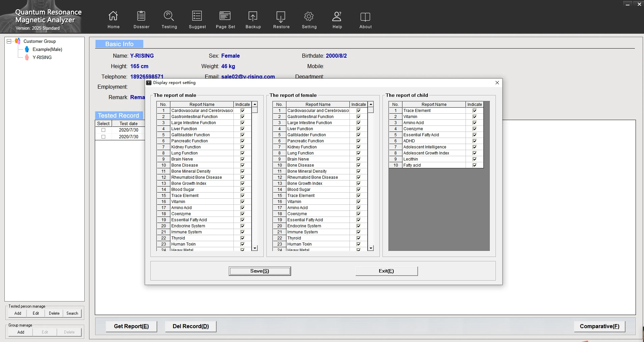The image size is (644, 342).
Task: Click the Backup upload icon
Action: 253,16
